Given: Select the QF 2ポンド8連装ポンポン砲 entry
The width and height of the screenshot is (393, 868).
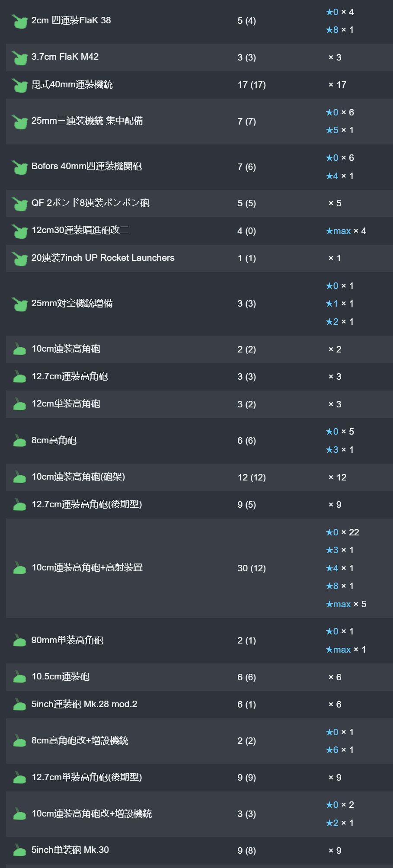Looking at the screenshot, I should click(x=90, y=203).
